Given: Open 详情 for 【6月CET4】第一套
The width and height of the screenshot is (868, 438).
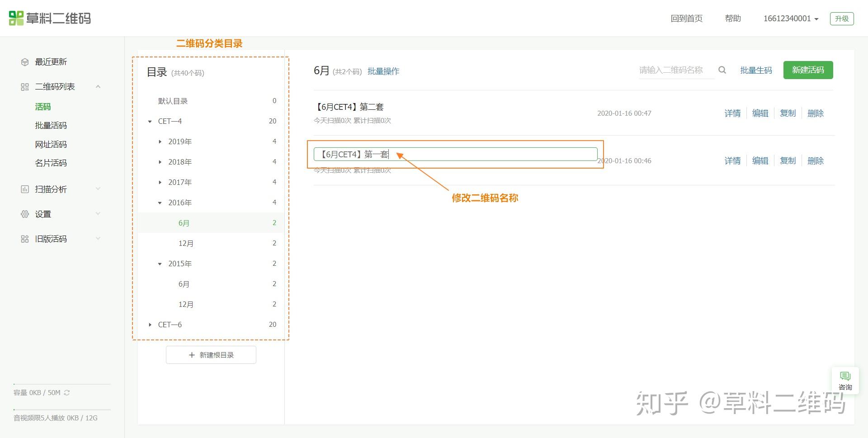Looking at the screenshot, I should point(733,161).
